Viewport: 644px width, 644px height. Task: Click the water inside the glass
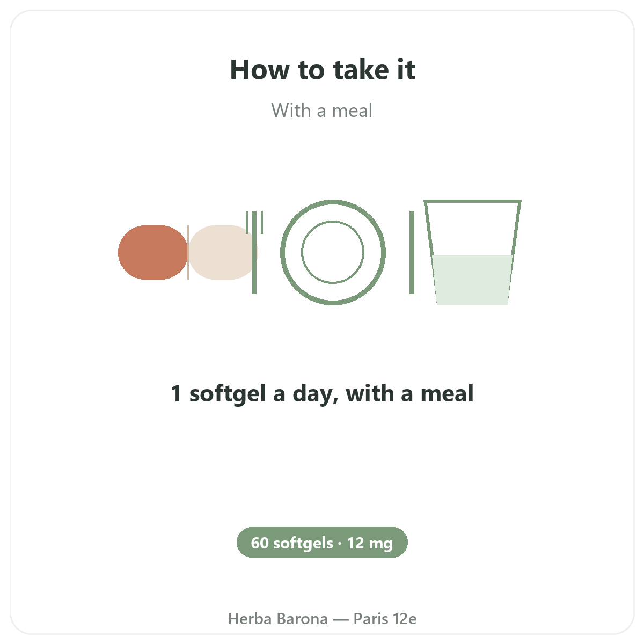click(x=473, y=280)
